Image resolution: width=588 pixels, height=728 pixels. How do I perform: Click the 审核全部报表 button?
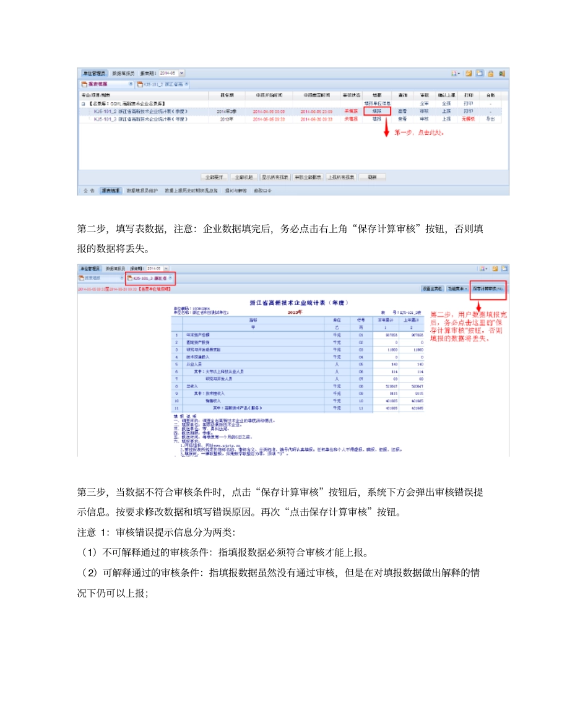(308, 177)
